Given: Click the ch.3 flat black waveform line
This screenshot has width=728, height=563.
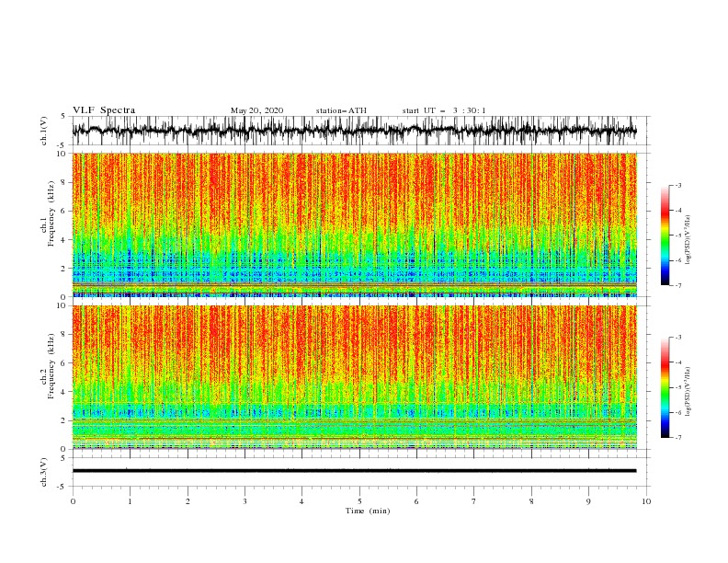Looking at the screenshot, I should coord(354,471).
